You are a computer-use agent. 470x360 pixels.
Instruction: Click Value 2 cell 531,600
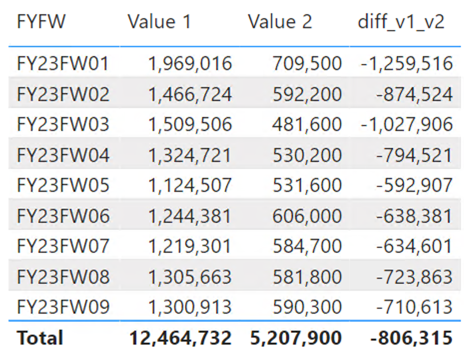point(307,185)
